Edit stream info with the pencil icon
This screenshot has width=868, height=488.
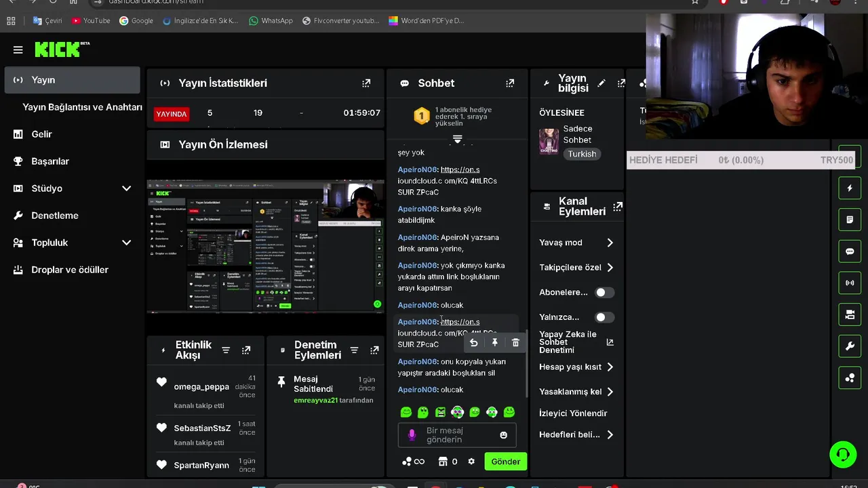click(x=601, y=83)
